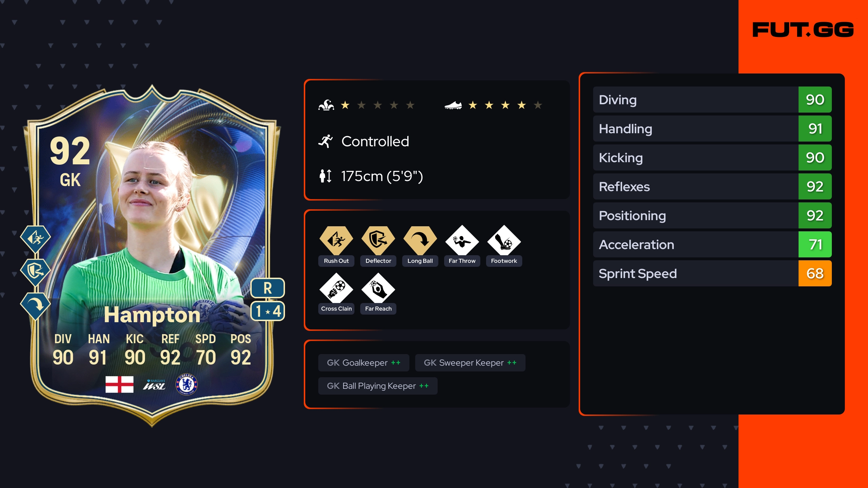This screenshot has width=868, height=488.
Task: Click the Barclays WSL league logo
Action: click(x=154, y=384)
